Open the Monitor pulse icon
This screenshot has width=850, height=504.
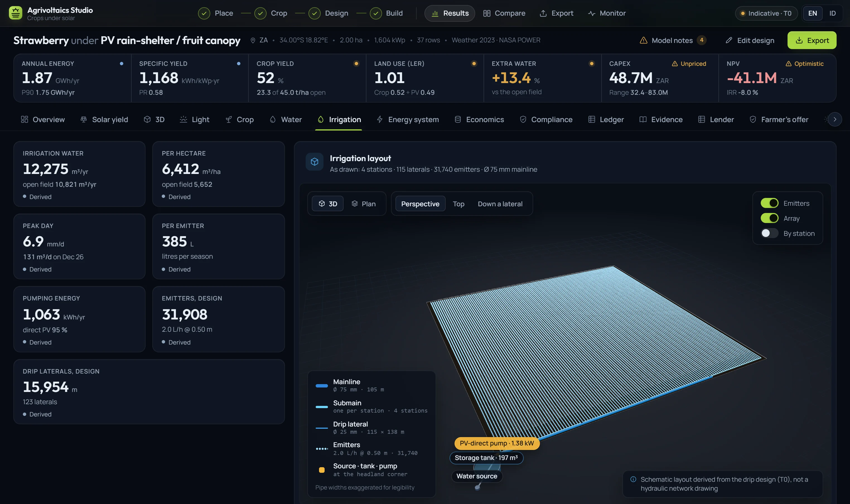click(591, 13)
